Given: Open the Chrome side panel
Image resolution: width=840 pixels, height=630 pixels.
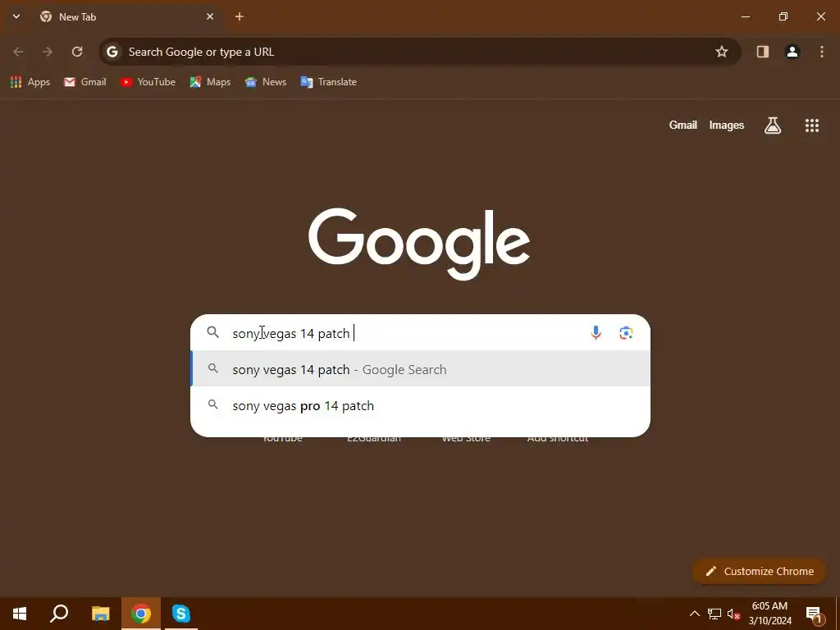Looking at the screenshot, I should coord(762,52).
